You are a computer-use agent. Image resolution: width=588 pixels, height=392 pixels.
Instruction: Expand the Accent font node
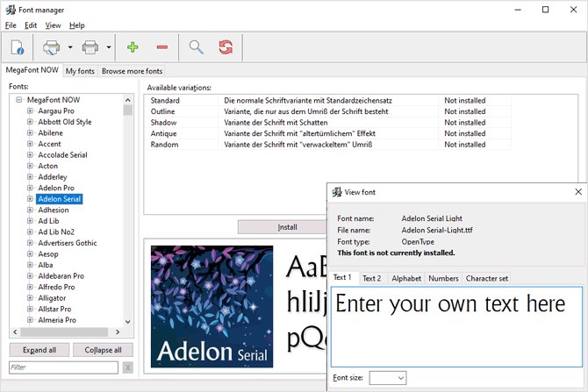(x=30, y=144)
